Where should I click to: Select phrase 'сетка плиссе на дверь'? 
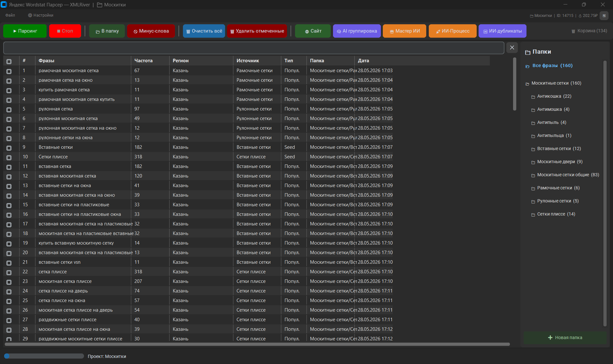(63, 291)
